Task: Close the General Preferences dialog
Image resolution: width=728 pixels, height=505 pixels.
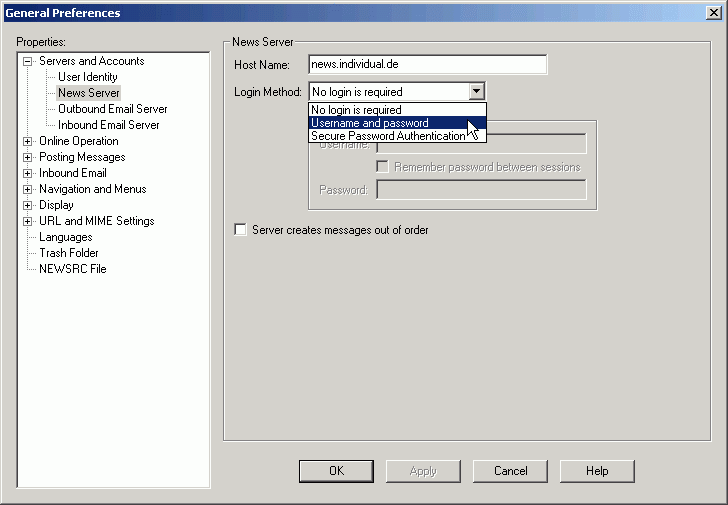Action: pyautogui.click(x=713, y=13)
